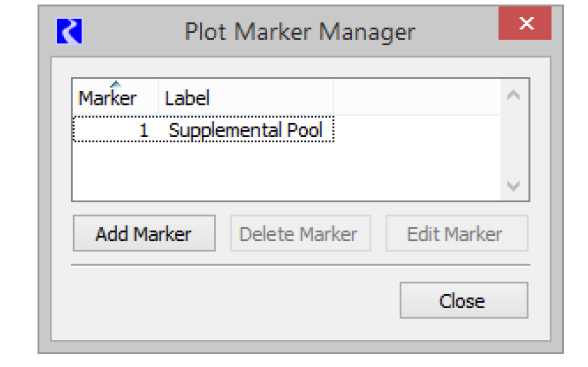Select marker number 1 cell
Image resolution: width=588 pixels, height=367 pixels.
click(143, 130)
